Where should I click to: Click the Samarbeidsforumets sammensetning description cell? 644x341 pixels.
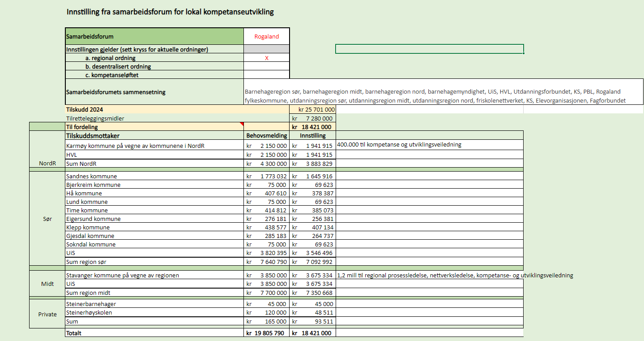point(444,92)
